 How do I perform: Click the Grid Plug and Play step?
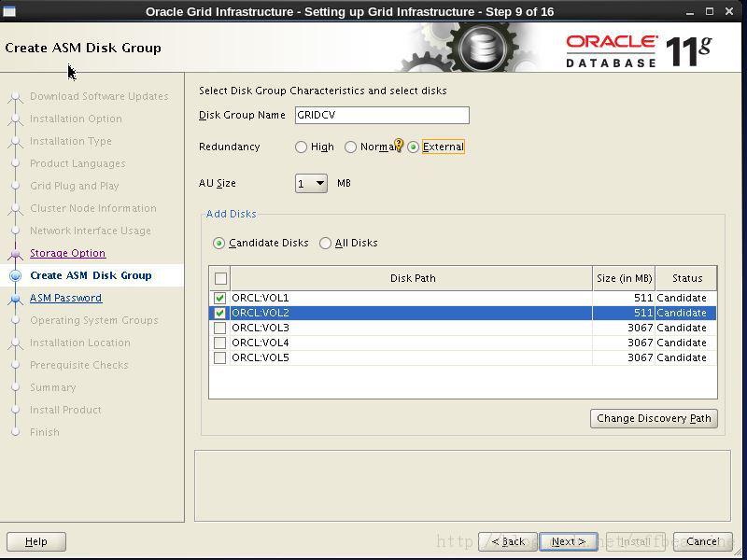click(75, 186)
